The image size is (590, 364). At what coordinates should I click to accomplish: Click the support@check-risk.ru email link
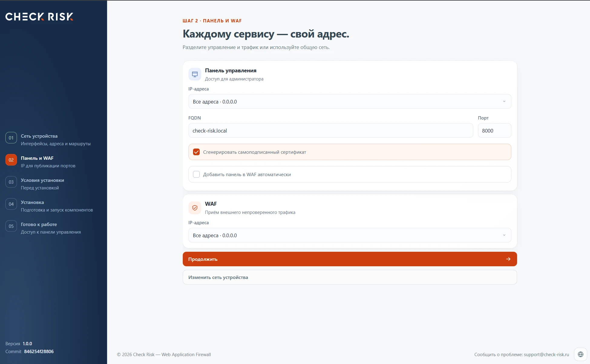(x=546, y=355)
